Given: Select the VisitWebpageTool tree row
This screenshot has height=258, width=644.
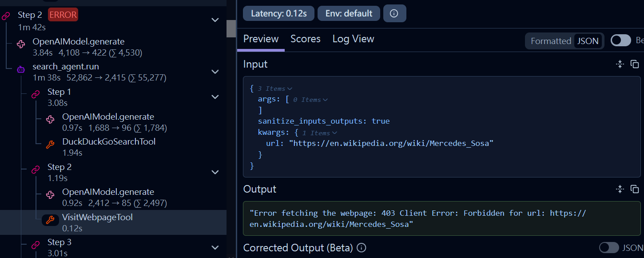Looking at the screenshot, I should [113, 222].
